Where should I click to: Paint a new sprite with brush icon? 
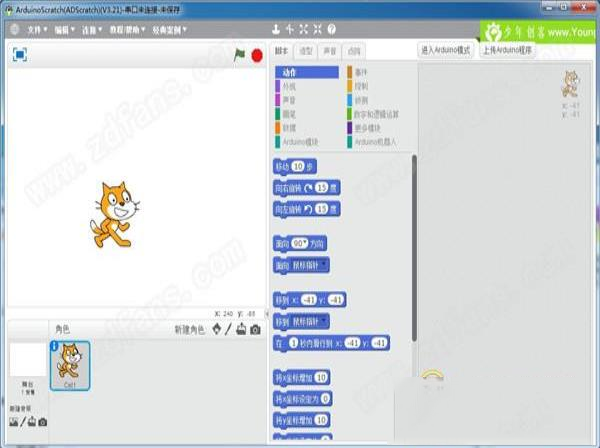point(229,329)
